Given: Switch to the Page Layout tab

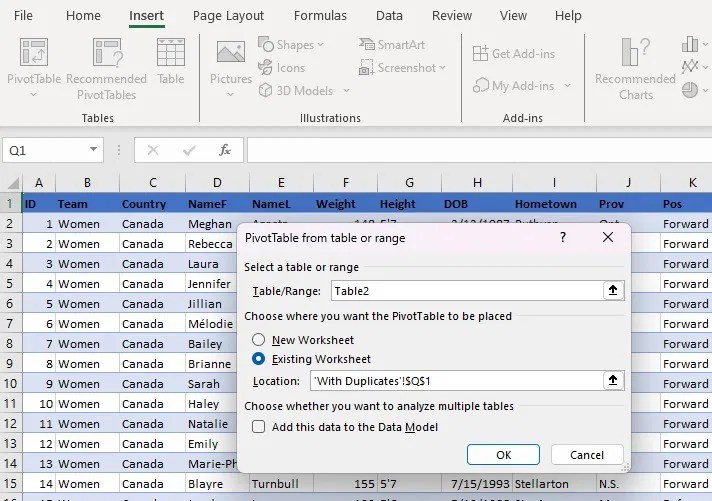Looking at the screenshot, I should 228,15.
